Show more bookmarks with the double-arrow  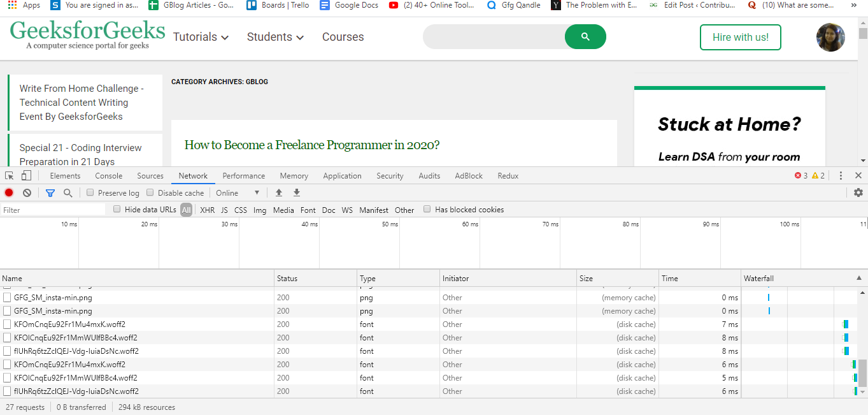pos(854,5)
